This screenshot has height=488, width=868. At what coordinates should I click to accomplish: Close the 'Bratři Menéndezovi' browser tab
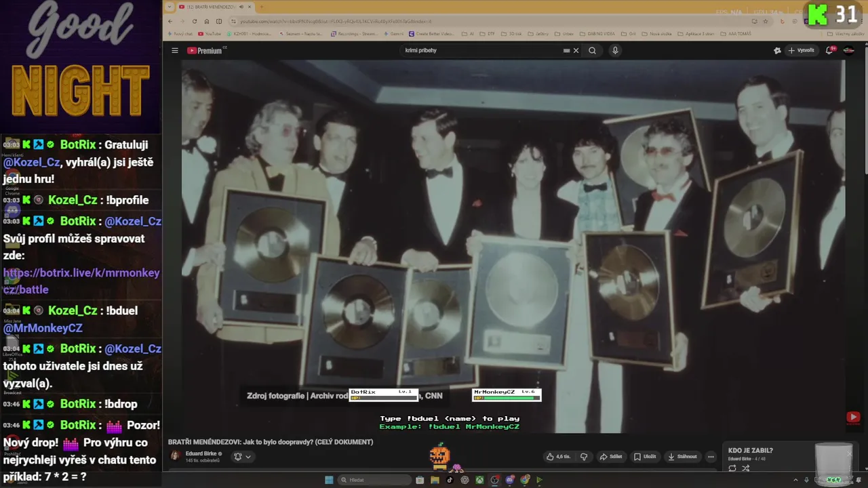250,7
